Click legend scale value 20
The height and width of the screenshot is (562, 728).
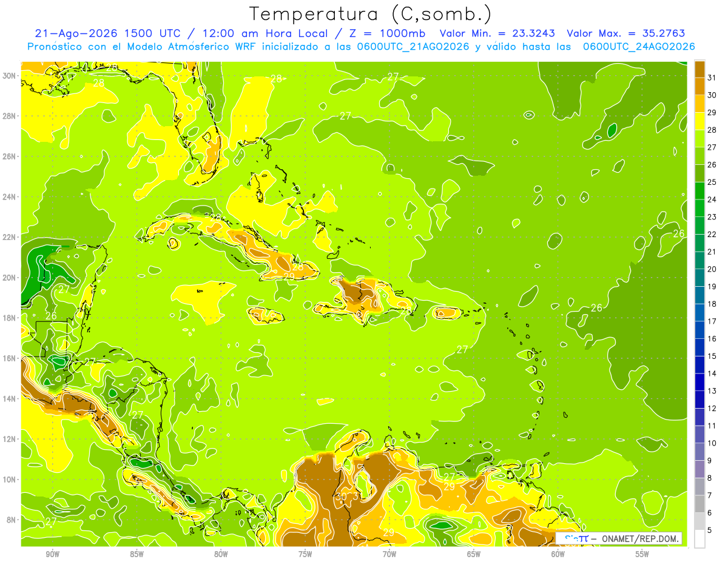point(712,269)
